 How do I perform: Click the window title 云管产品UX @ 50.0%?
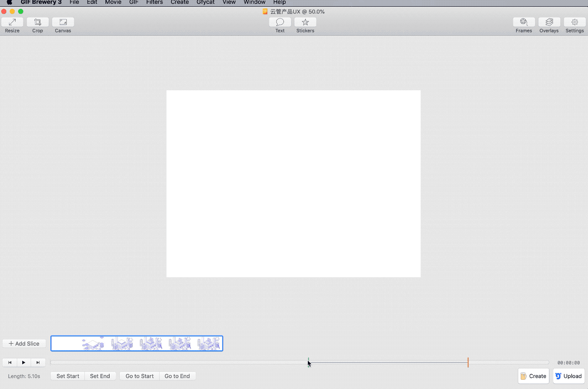click(297, 12)
